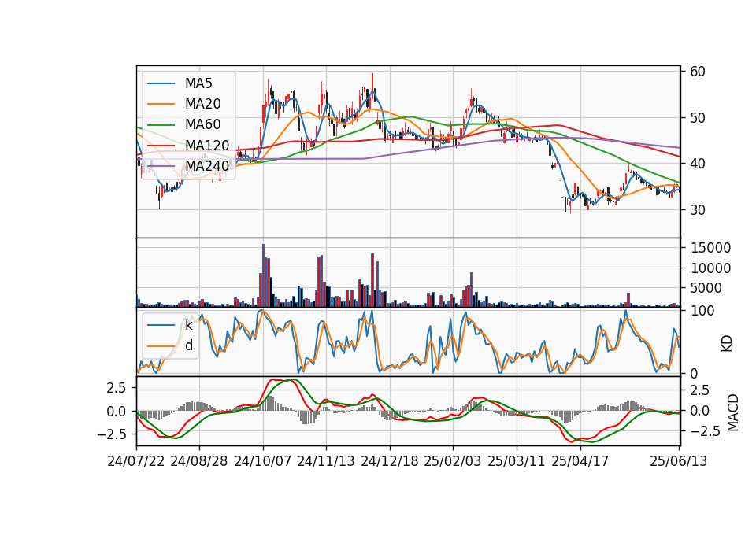756x543 pixels.
Task: Click the volume axis value 10000
Action: pyautogui.click(x=711, y=268)
